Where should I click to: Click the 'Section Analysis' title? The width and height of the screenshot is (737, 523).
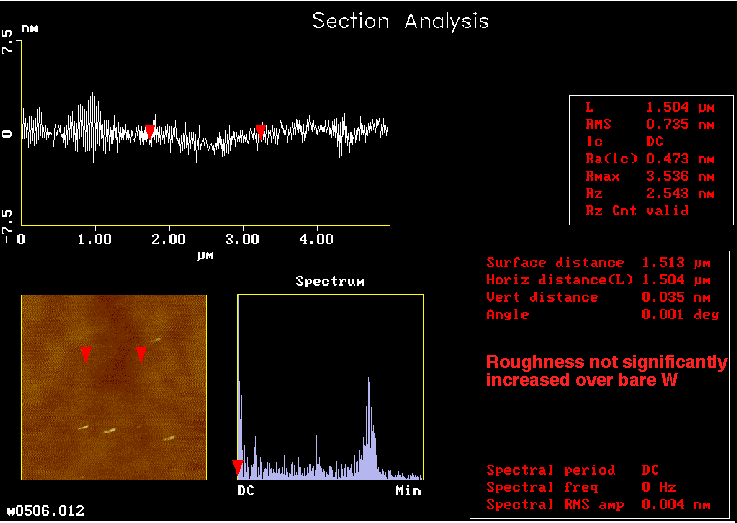click(400, 22)
